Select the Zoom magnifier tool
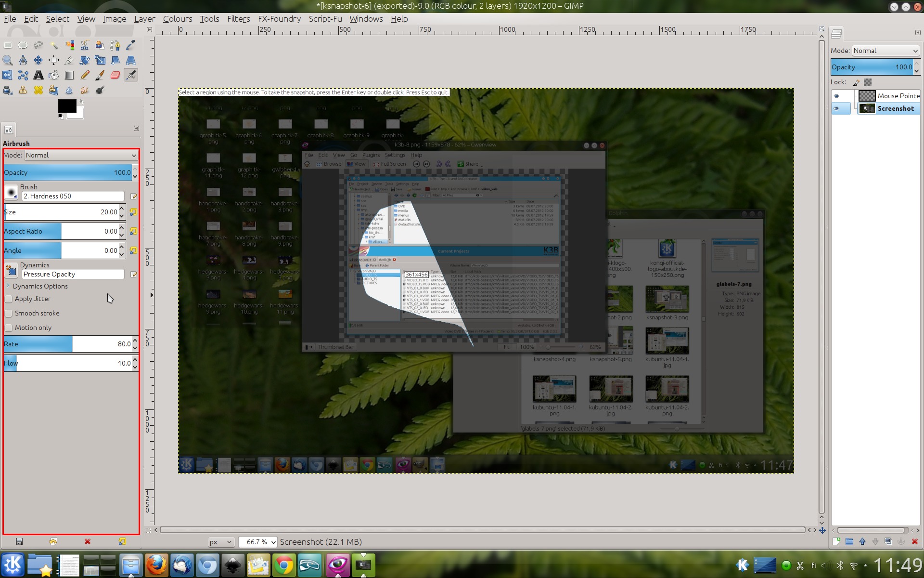This screenshot has width=924, height=578. coord(8,60)
